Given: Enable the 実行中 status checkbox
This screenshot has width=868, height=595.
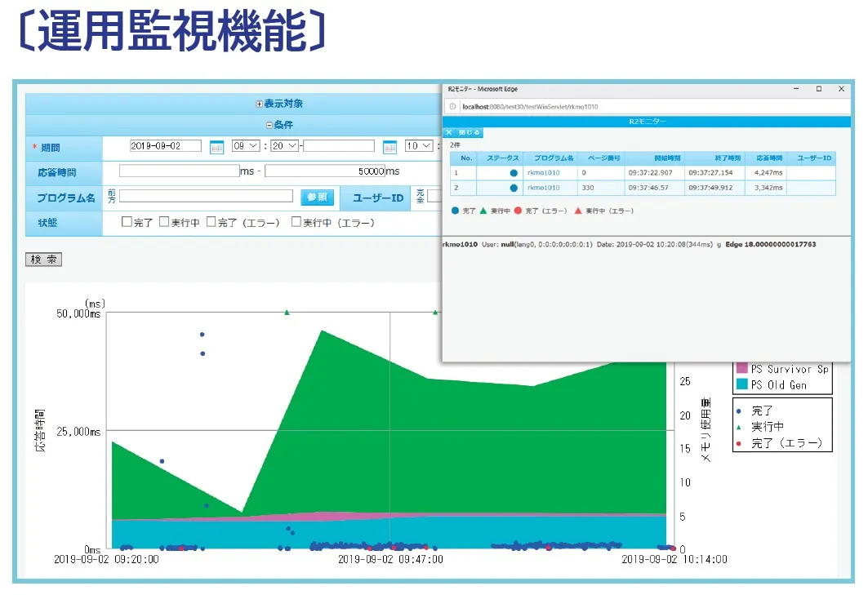Looking at the screenshot, I should pos(164,221).
